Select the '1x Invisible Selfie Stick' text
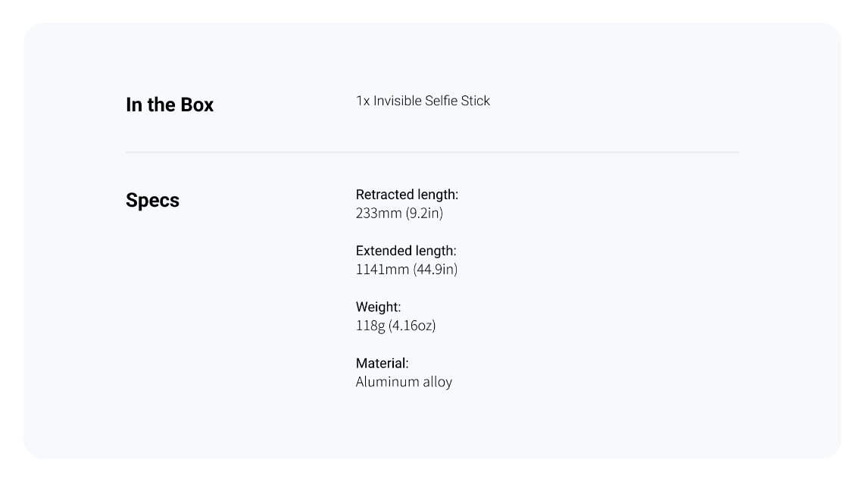 423,101
